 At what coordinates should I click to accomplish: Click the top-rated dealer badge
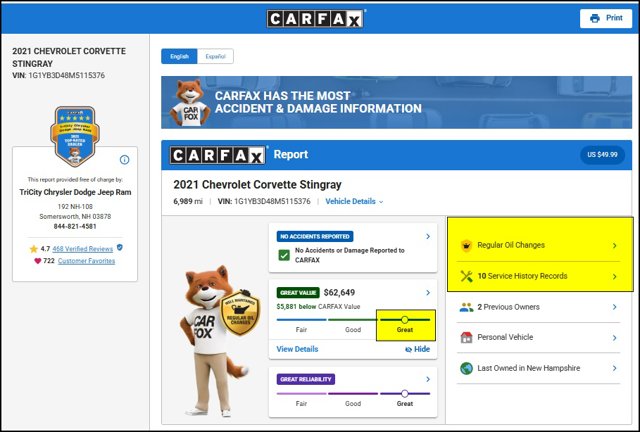75,136
